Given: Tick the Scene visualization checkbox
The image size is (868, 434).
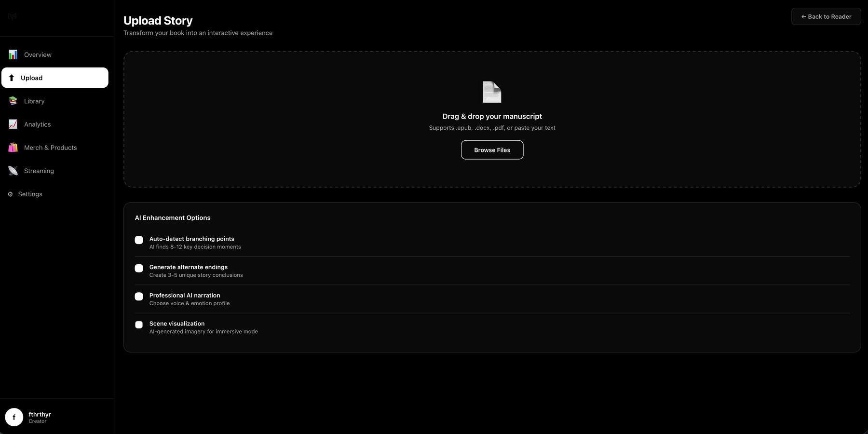Looking at the screenshot, I should coord(139,325).
